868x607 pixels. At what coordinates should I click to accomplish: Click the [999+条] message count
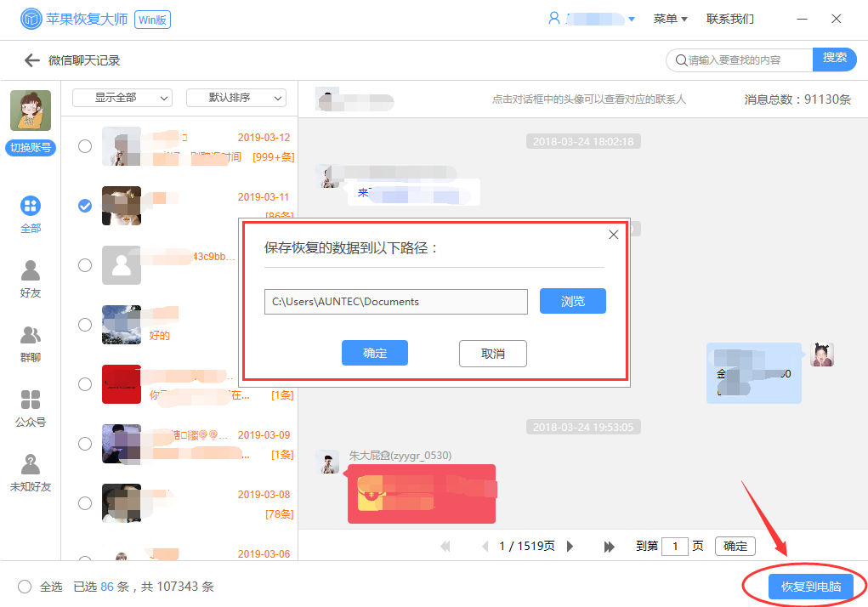tap(274, 157)
